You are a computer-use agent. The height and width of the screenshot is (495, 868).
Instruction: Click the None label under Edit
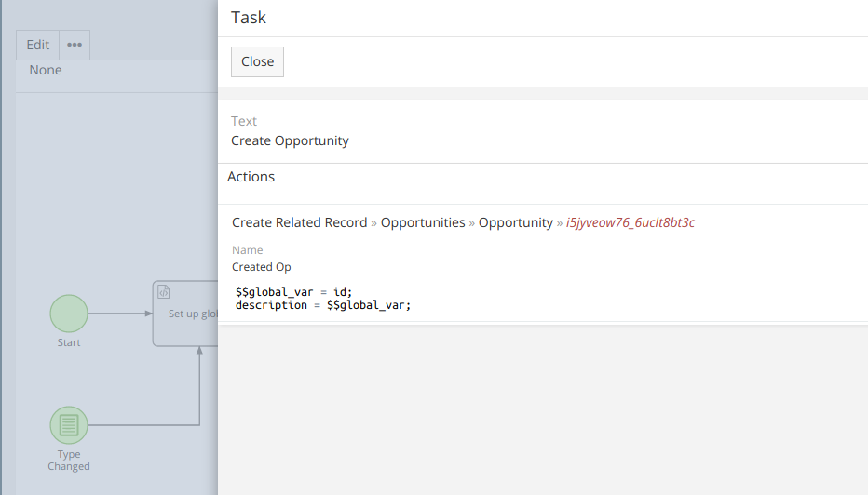tap(46, 70)
